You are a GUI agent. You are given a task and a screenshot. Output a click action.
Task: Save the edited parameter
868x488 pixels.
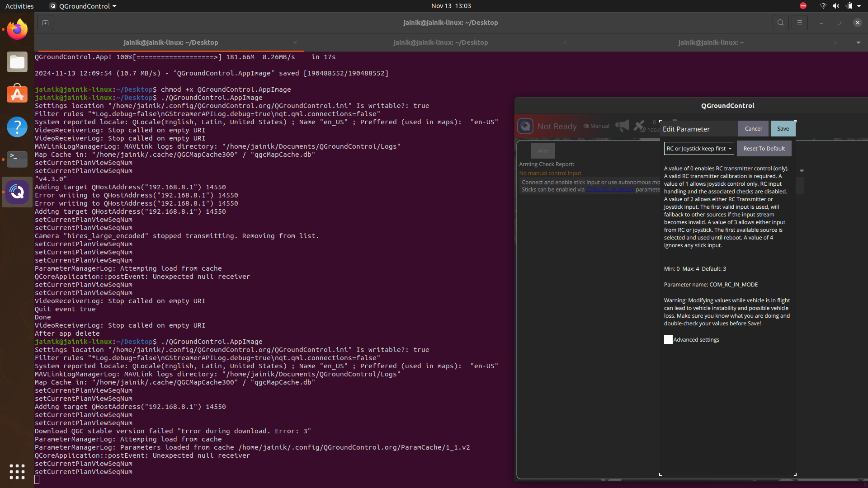pos(783,129)
